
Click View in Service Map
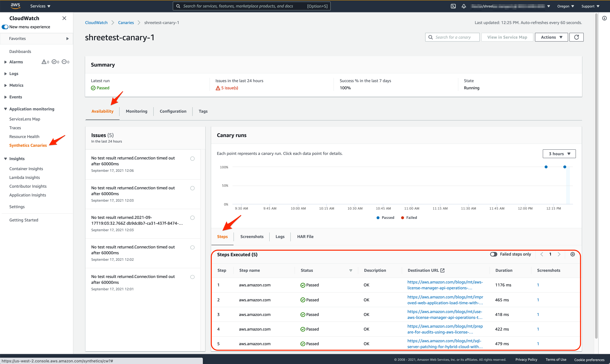(507, 37)
